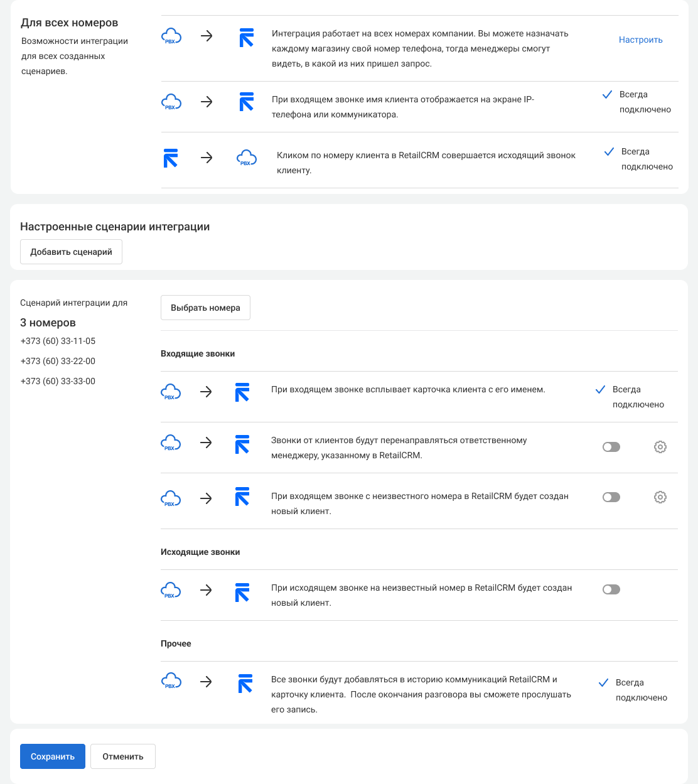Click RetailCRM logo in click-to-call row
Image resolution: width=698 pixels, height=784 pixels.
(171, 158)
